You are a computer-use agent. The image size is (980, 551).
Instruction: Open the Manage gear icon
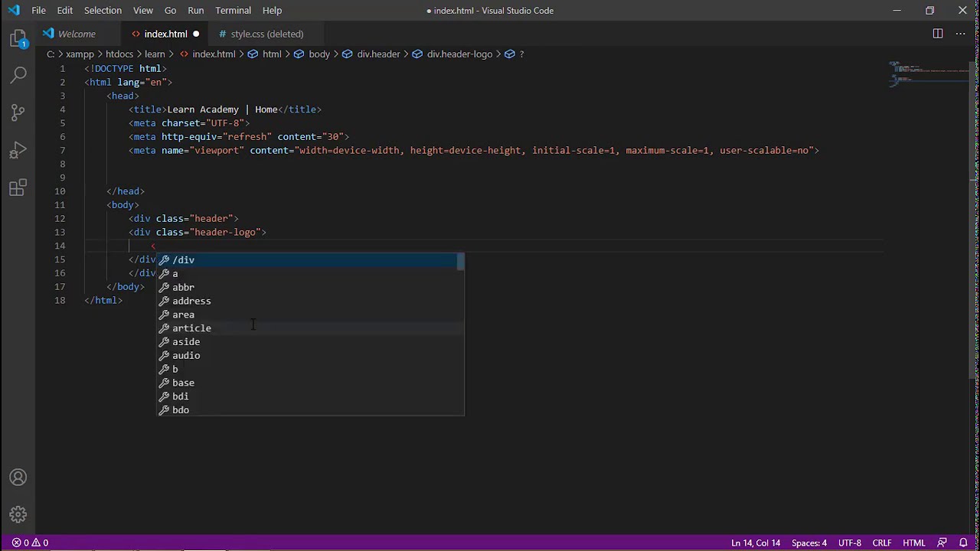pyautogui.click(x=18, y=514)
